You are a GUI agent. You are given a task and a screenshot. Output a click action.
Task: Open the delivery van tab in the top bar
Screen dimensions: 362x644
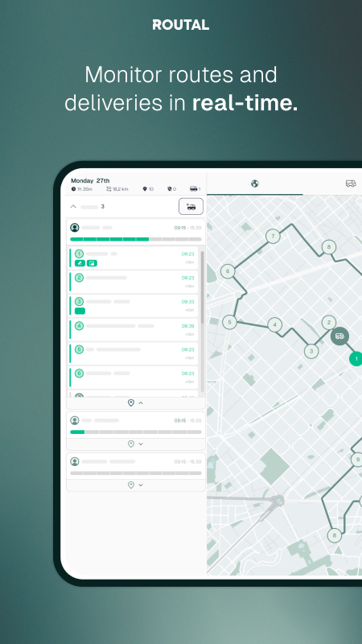pyautogui.click(x=351, y=184)
